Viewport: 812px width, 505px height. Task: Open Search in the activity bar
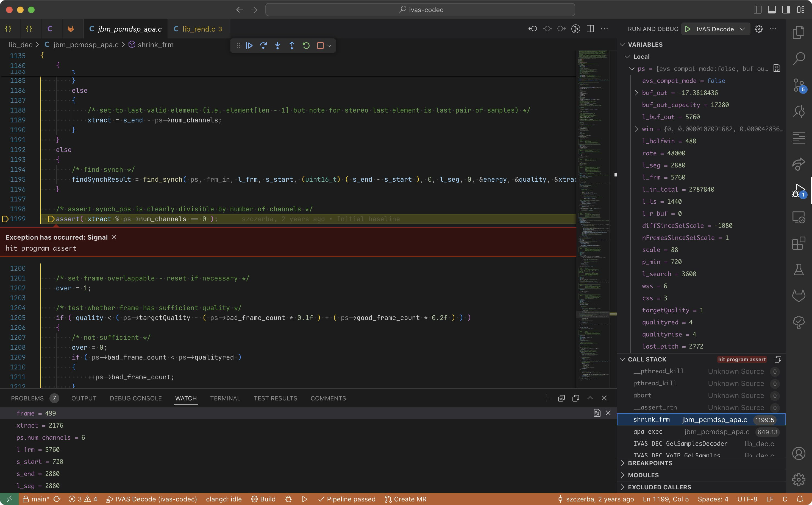click(x=798, y=59)
